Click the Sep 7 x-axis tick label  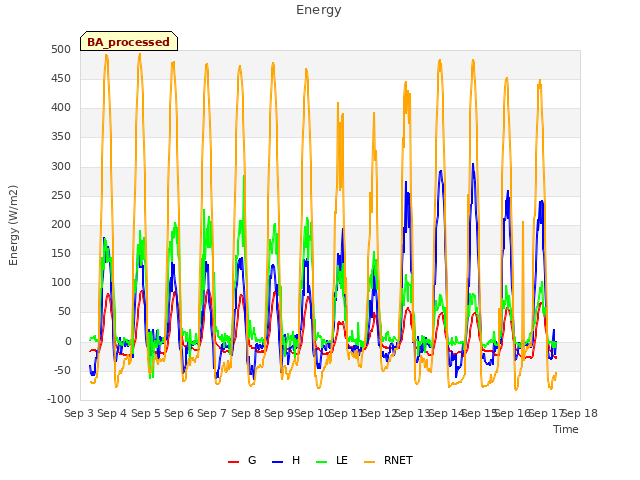[x=212, y=413]
